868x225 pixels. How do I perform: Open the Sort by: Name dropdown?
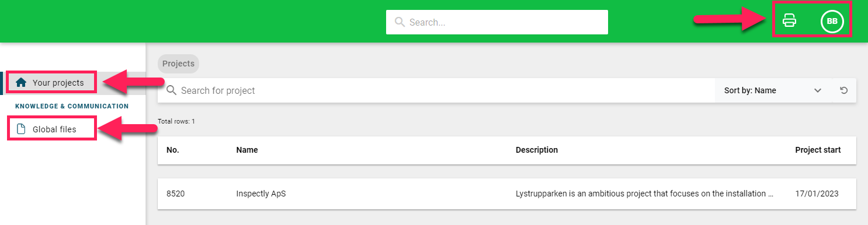(773, 90)
